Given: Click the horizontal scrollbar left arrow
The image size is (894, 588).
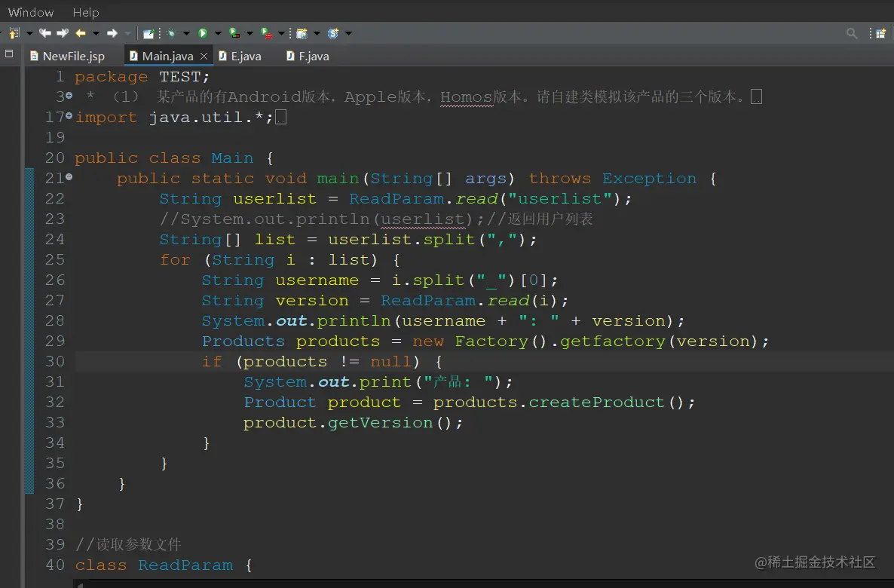Looking at the screenshot, I should coord(81,584).
